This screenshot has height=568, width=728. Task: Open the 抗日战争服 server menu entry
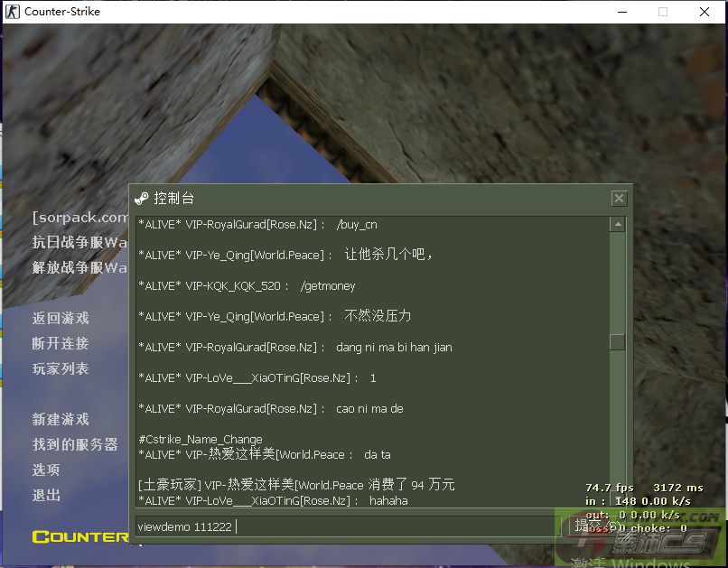pos(79,242)
